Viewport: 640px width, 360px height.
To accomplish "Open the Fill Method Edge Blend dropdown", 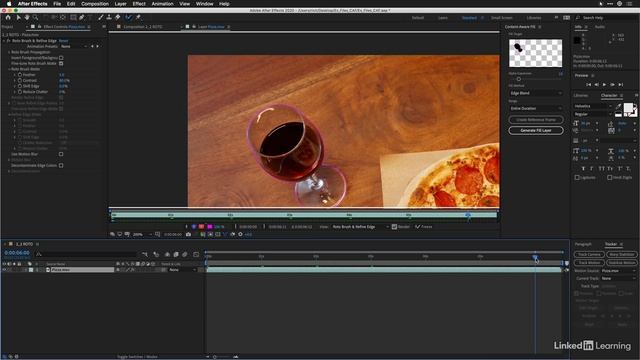I will click(536, 93).
